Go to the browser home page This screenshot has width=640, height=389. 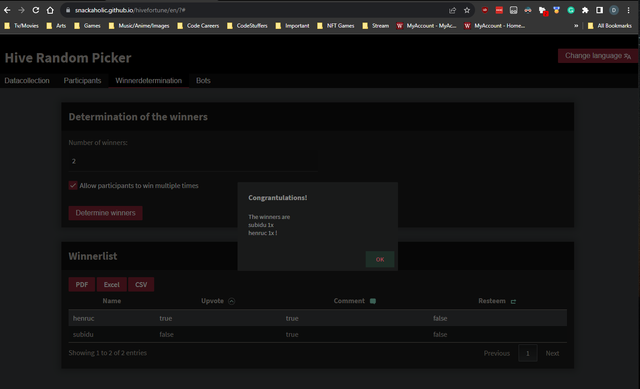(50, 10)
